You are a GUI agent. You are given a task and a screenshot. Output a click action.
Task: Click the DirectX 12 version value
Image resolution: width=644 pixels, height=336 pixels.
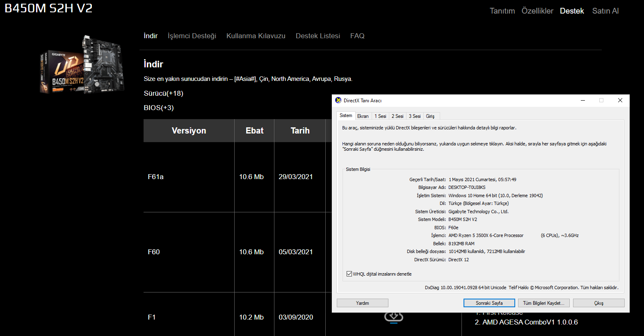click(459, 260)
